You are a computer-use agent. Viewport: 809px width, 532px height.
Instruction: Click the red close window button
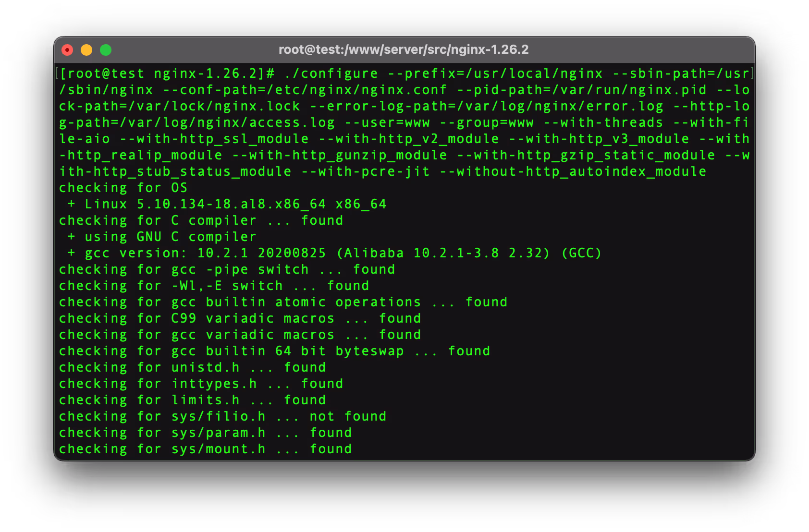67,50
